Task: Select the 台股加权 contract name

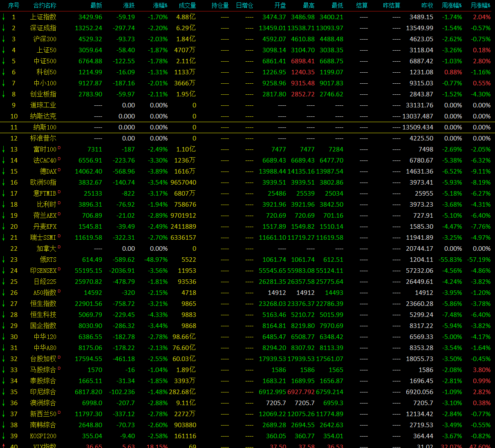Action: 43,359
